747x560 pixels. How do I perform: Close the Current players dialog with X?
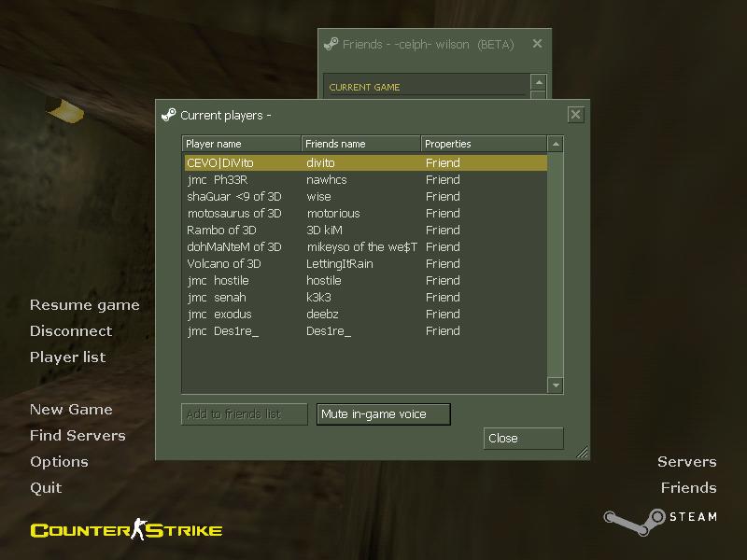(x=575, y=114)
